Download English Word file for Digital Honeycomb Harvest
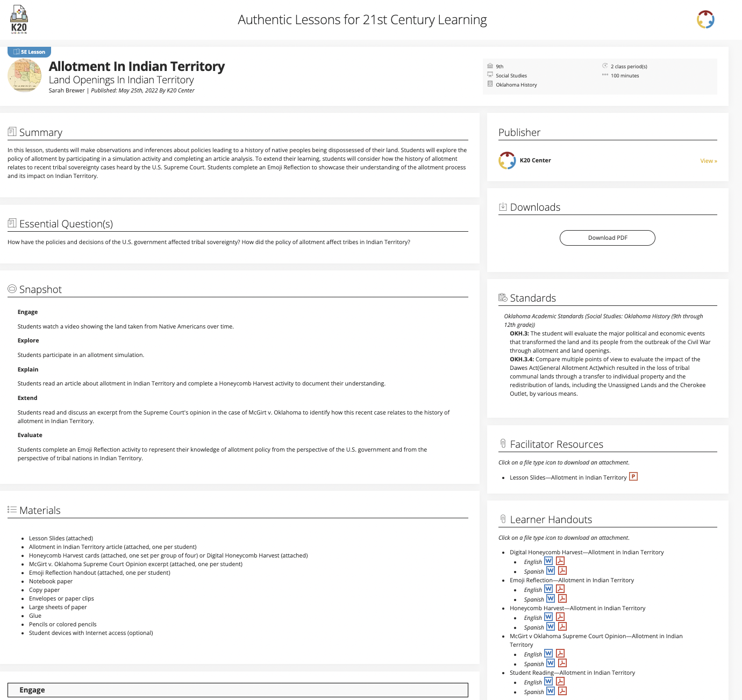742x700 pixels. tap(548, 561)
